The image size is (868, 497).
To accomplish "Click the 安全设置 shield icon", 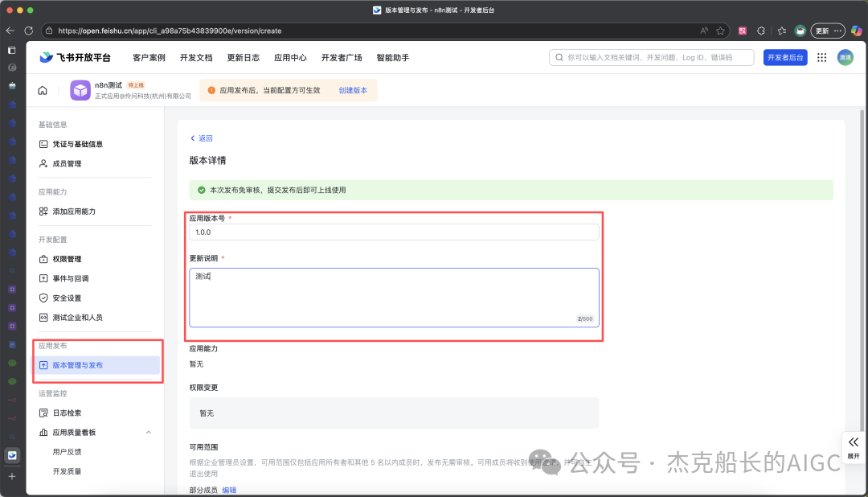I will pyautogui.click(x=43, y=298).
